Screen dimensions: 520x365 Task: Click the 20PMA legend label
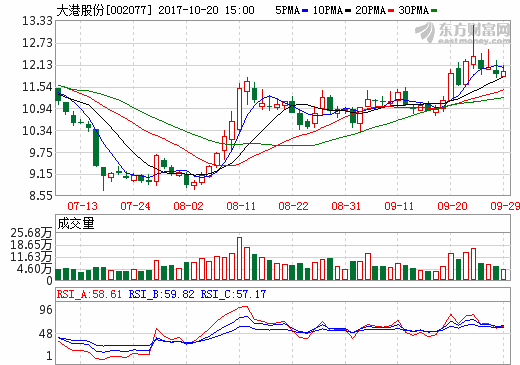point(370,10)
